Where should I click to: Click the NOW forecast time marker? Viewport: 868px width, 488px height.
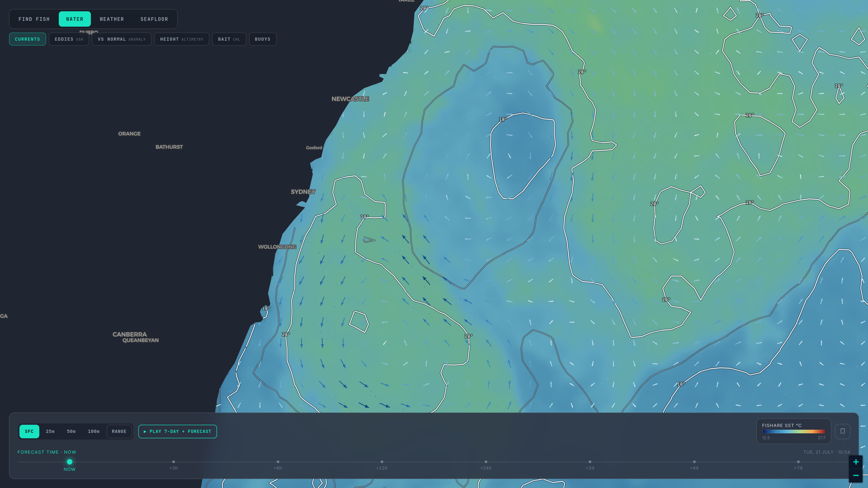coord(70,462)
